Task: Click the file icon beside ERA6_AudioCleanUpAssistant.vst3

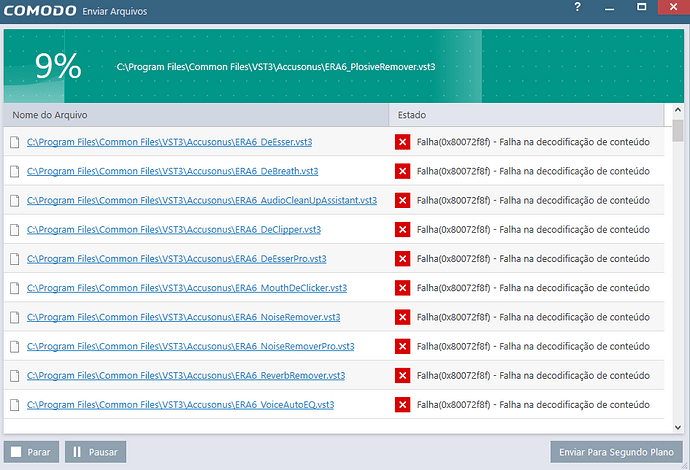Action: click(15, 201)
